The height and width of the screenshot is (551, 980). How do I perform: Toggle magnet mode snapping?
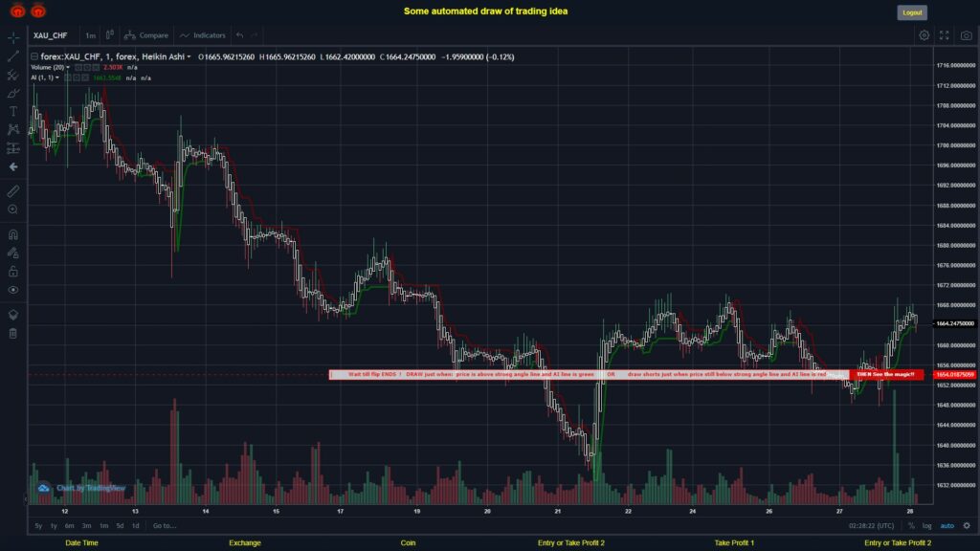pos(13,234)
